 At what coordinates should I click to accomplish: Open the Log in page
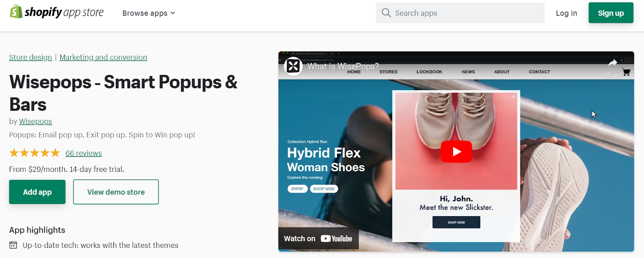(x=566, y=13)
